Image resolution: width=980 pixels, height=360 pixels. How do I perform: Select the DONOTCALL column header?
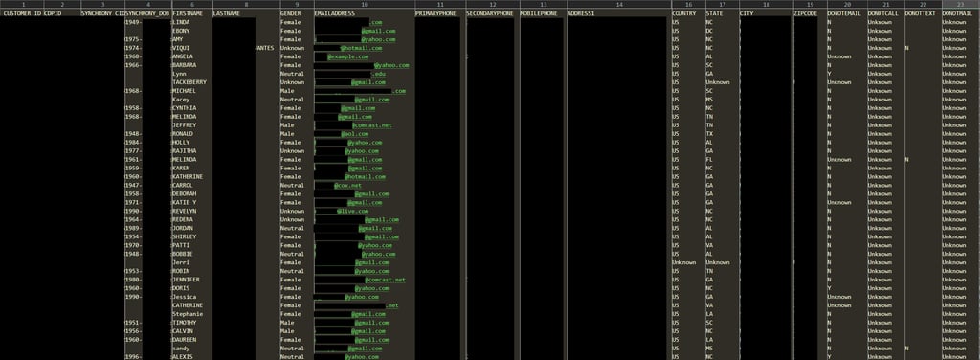pyautogui.click(x=882, y=13)
